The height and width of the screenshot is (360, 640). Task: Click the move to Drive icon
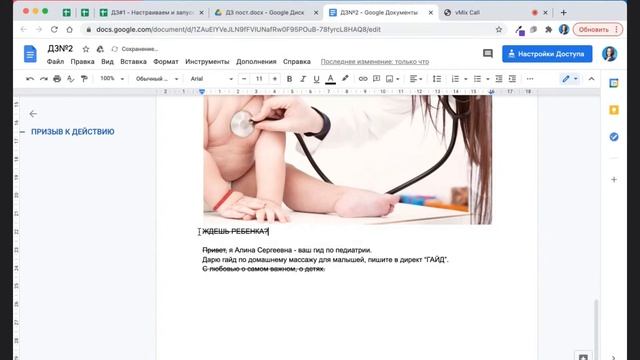(100, 49)
